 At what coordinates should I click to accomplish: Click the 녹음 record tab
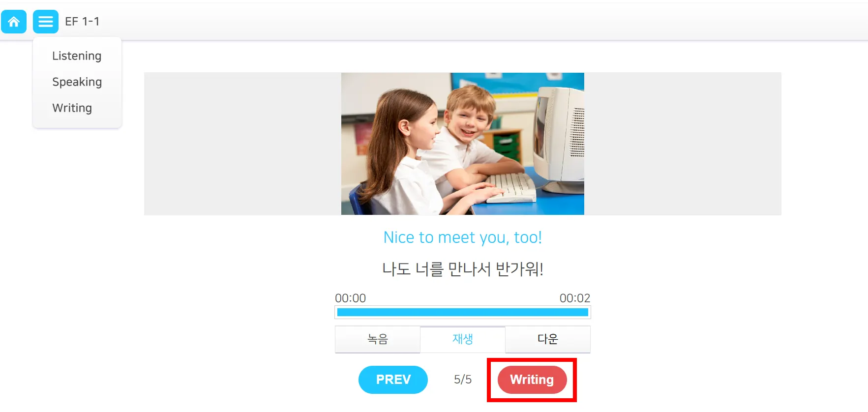click(x=378, y=339)
